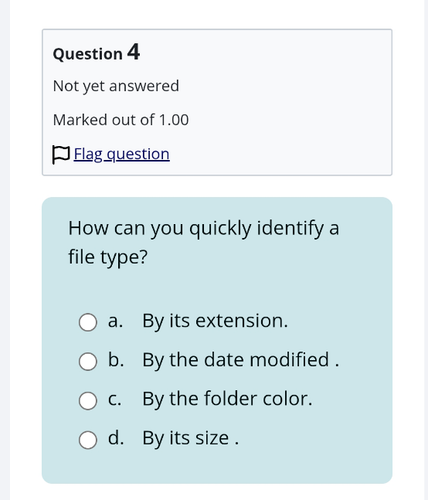
Task: Select radio button for option b
Action: pyautogui.click(x=88, y=362)
